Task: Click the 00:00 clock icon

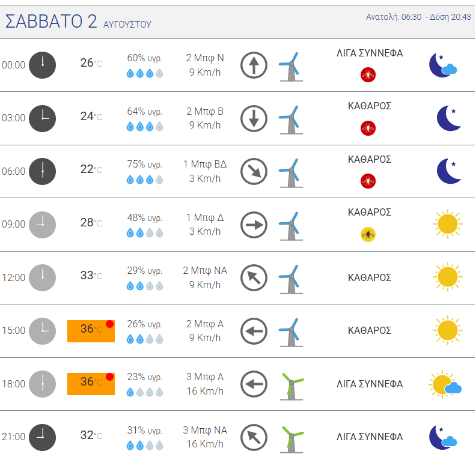Action: coord(42,65)
